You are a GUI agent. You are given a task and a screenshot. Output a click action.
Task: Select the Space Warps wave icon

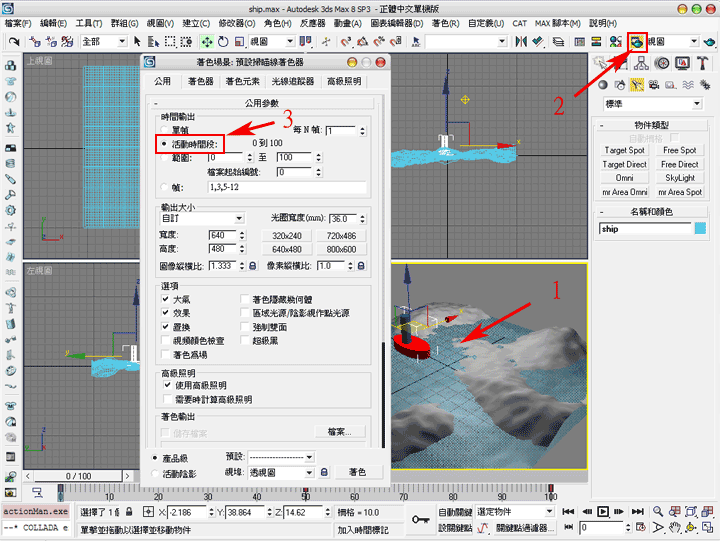688,85
